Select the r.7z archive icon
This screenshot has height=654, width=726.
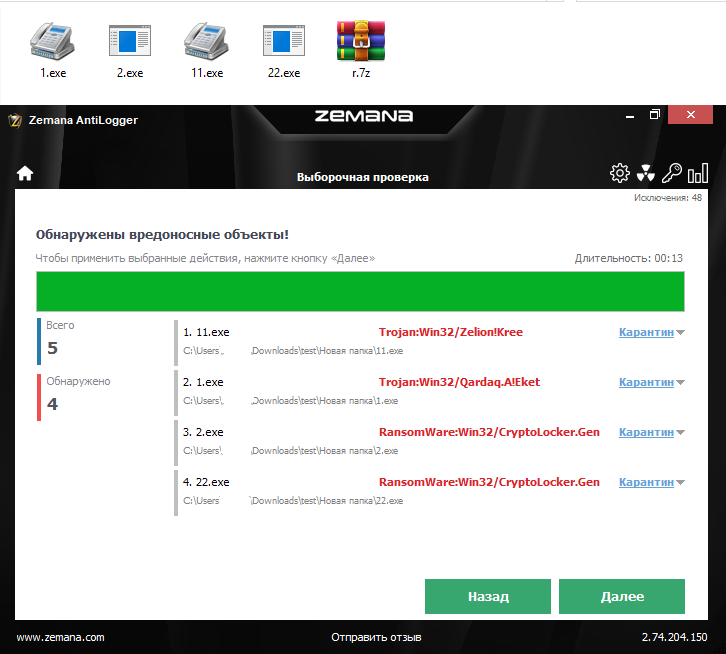[x=361, y=41]
